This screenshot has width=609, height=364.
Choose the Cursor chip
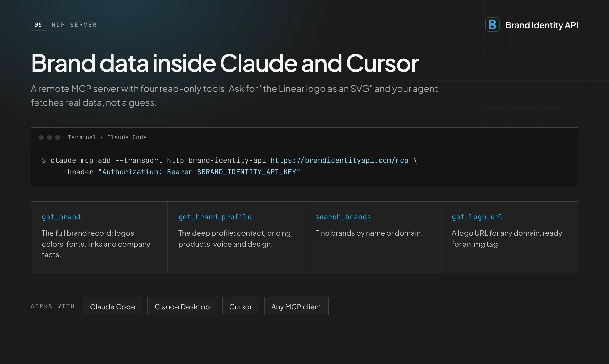(x=241, y=306)
